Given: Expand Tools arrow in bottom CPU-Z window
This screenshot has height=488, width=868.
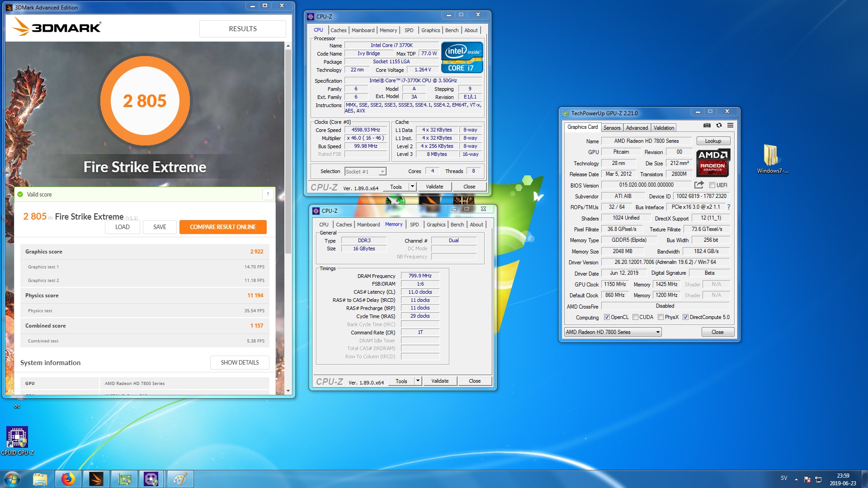Looking at the screenshot, I should tap(418, 381).
